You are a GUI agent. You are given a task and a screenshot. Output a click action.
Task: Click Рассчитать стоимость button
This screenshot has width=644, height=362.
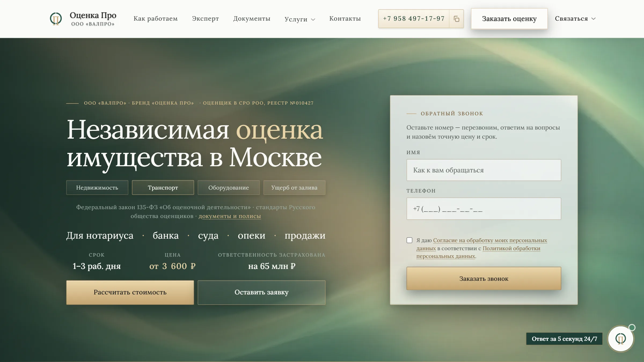[x=130, y=292]
